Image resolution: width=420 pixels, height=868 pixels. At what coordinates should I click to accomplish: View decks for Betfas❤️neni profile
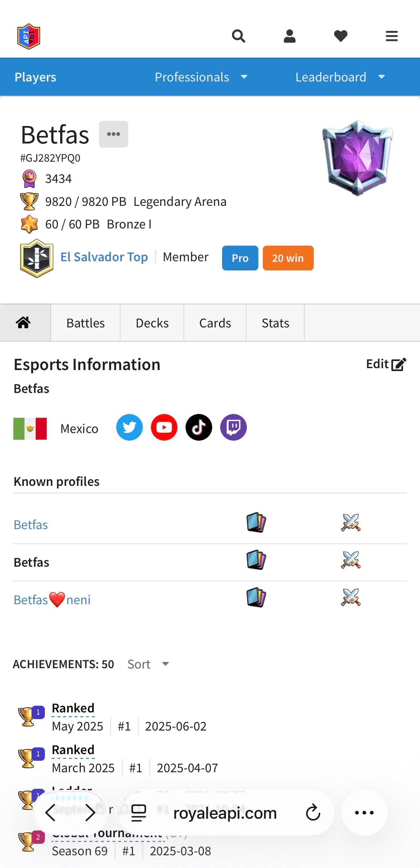tap(256, 598)
